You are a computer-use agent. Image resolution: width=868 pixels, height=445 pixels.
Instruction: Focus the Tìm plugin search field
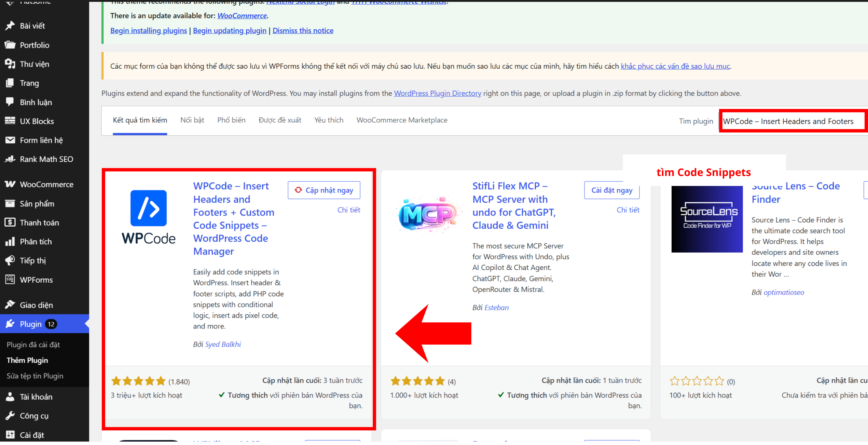[x=792, y=121]
